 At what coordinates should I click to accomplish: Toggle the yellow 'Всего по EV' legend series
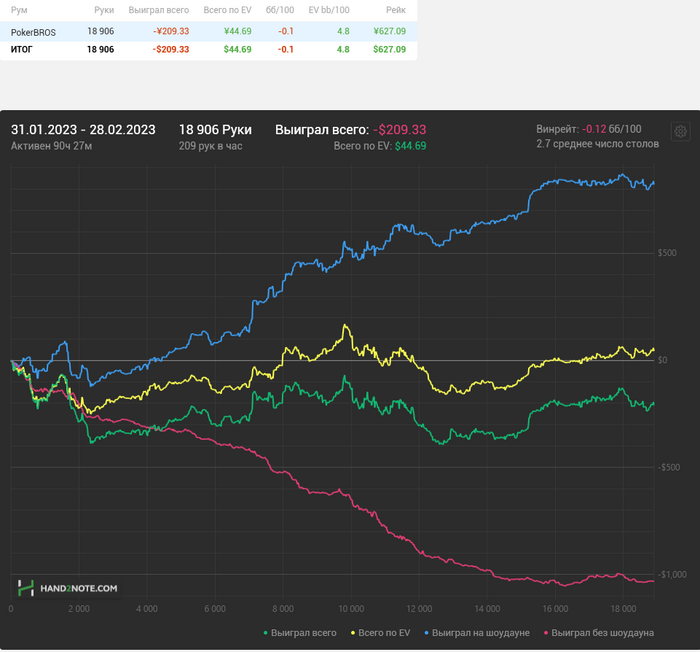click(x=380, y=633)
